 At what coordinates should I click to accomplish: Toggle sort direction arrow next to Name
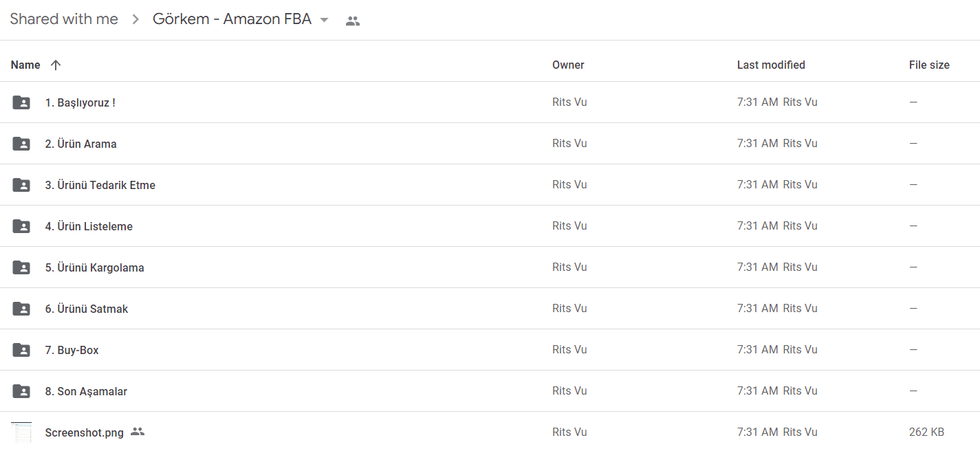pos(56,65)
